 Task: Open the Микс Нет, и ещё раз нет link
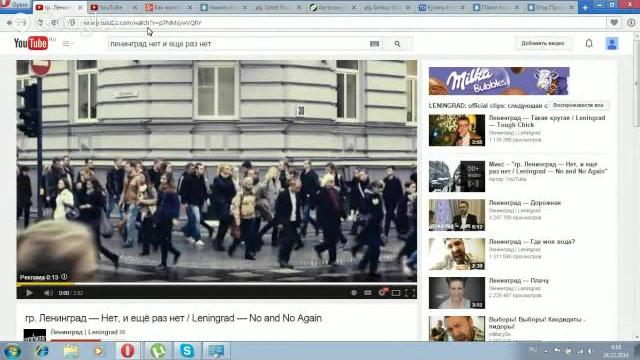click(548, 167)
